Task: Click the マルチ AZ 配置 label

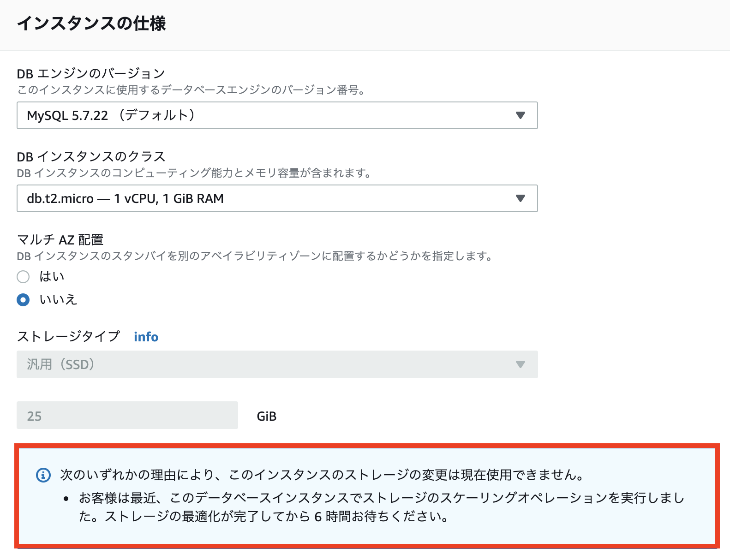Action: (x=60, y=239)
